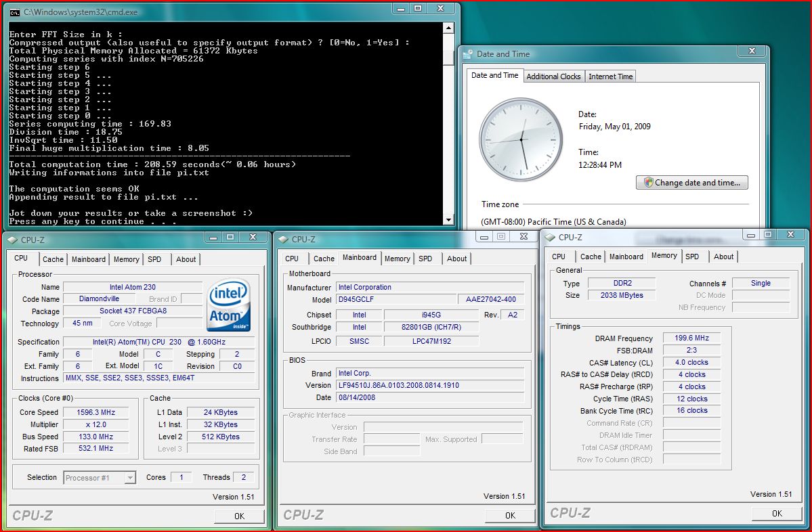Click the memory Type value DDR2
This screenshot has height=532, width=812.
coord(622,283)
